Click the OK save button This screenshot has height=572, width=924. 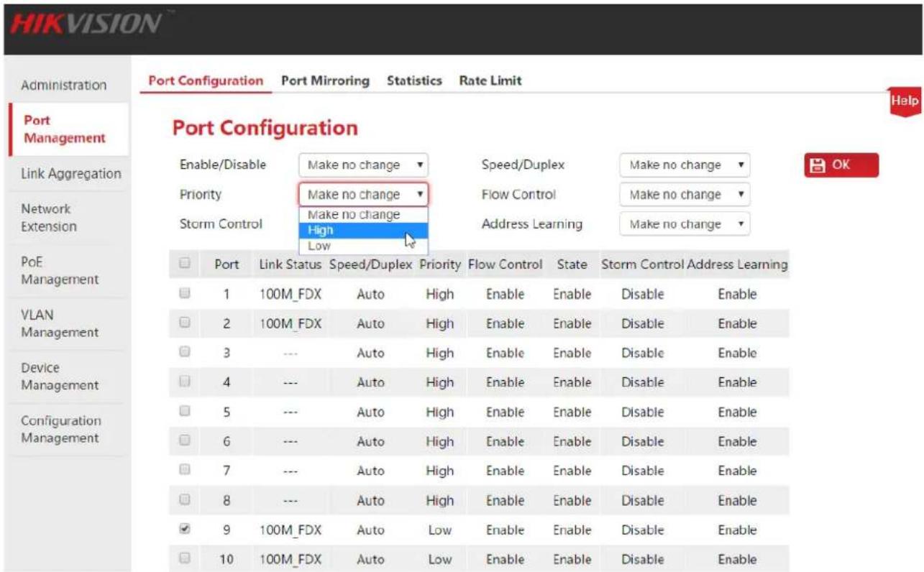841,165
